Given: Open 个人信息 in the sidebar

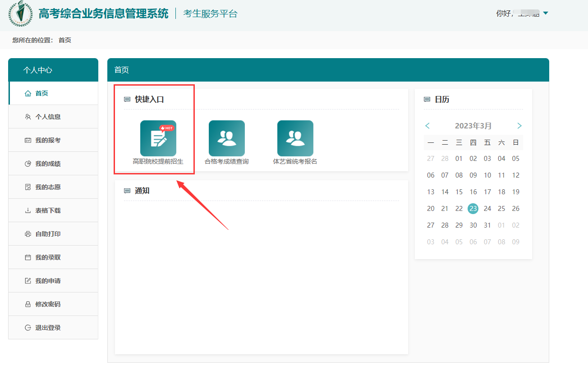Looking at the screenshot, I should (53, 117).
